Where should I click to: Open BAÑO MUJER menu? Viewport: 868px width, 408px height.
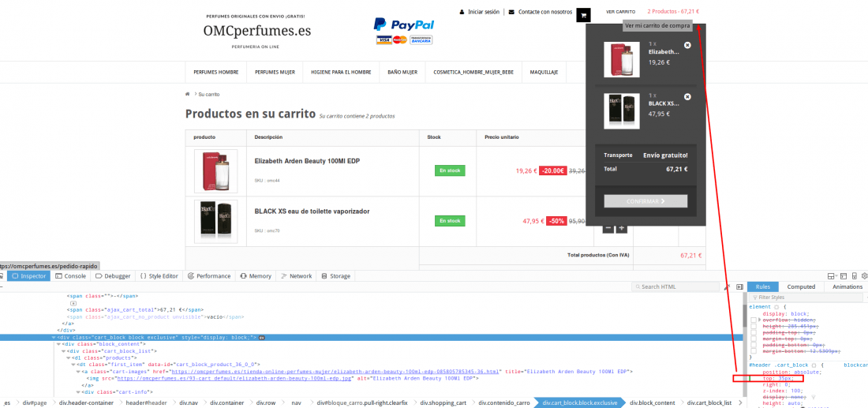402,72
